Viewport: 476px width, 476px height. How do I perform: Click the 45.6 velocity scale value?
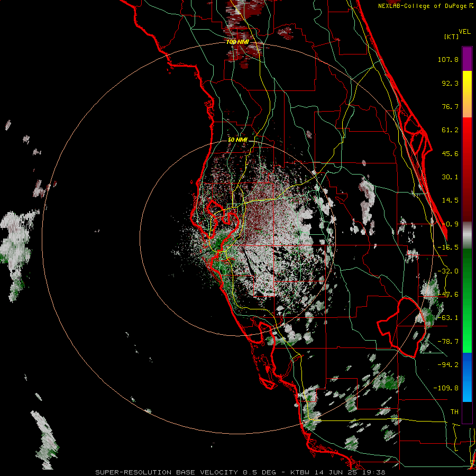point(450,153)
